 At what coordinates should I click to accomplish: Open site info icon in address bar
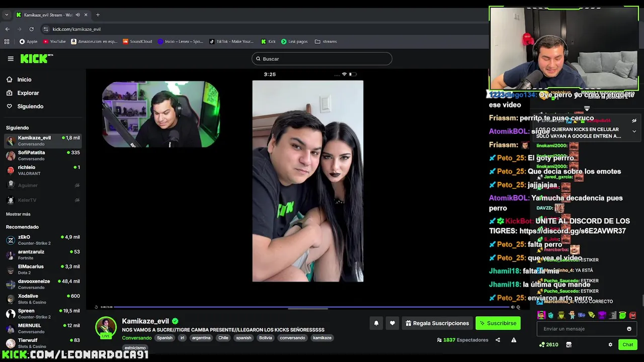click(x=46, y=29)
